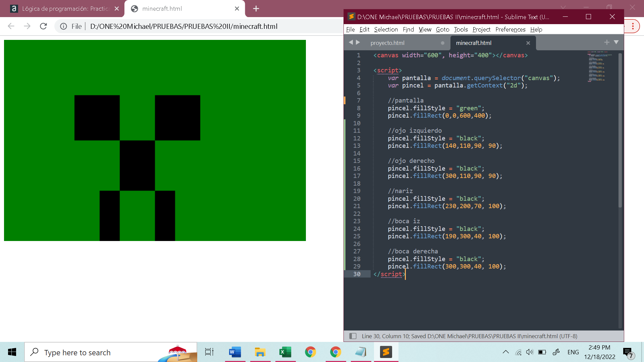Image resolution: width=644 pixels, height=362 pixels.
Task: Open the notepad-style app on taskbar
Action: (361, 352)
